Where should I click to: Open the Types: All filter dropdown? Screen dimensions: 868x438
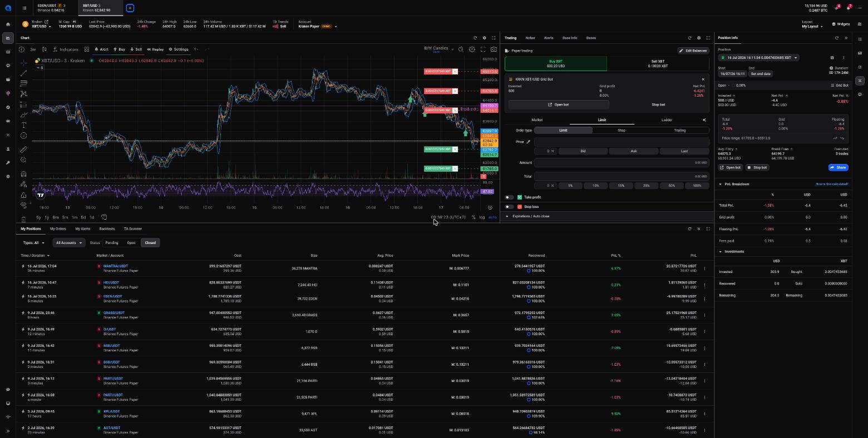(34, 243)
